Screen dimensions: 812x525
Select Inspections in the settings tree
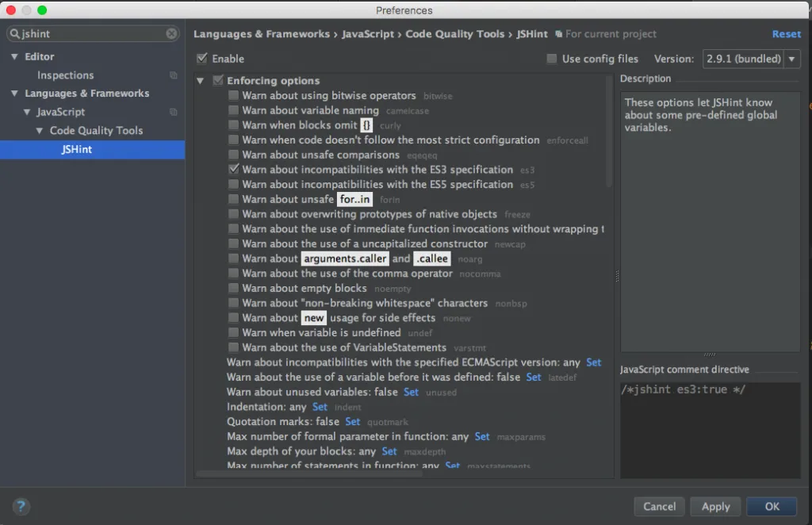click(x=65, y=75)
